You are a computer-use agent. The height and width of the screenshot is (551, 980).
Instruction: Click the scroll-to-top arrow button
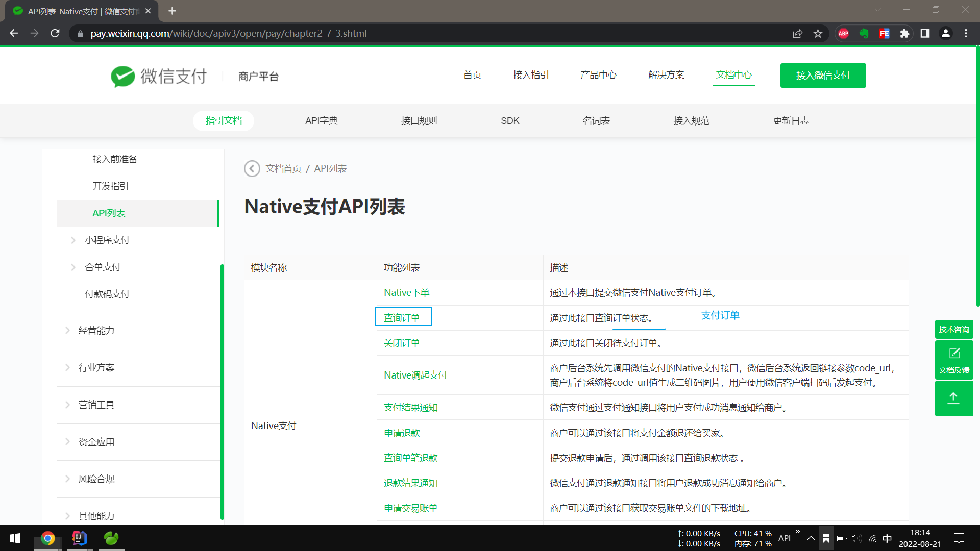[953, 398]
